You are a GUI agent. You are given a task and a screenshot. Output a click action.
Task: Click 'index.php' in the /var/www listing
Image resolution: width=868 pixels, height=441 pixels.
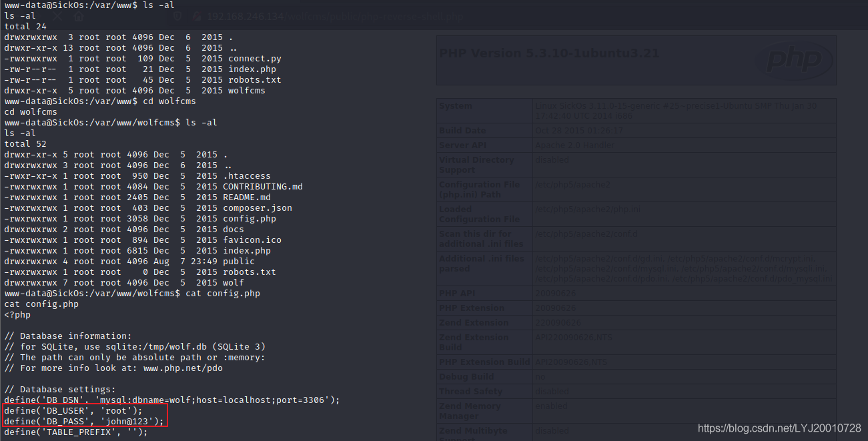point(252,69)
